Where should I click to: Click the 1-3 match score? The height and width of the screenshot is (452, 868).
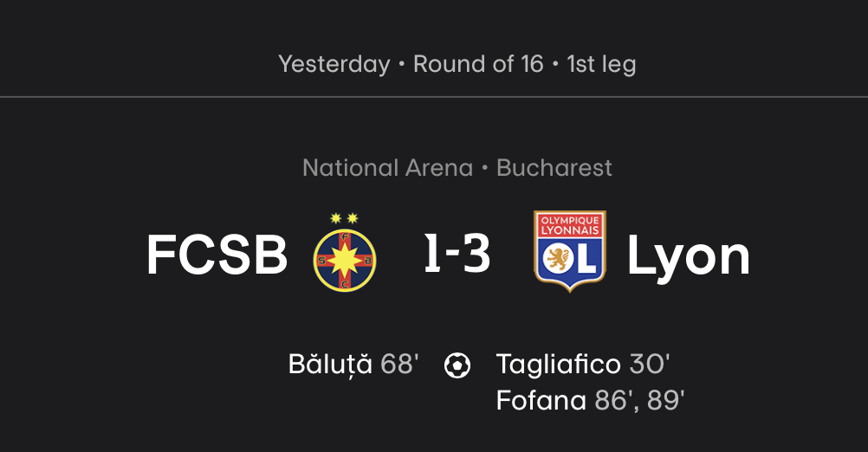(x=457, y=255)
